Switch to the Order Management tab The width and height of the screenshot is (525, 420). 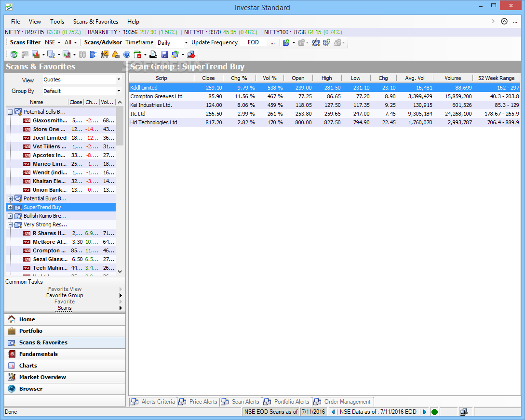(x=343, y=402)
